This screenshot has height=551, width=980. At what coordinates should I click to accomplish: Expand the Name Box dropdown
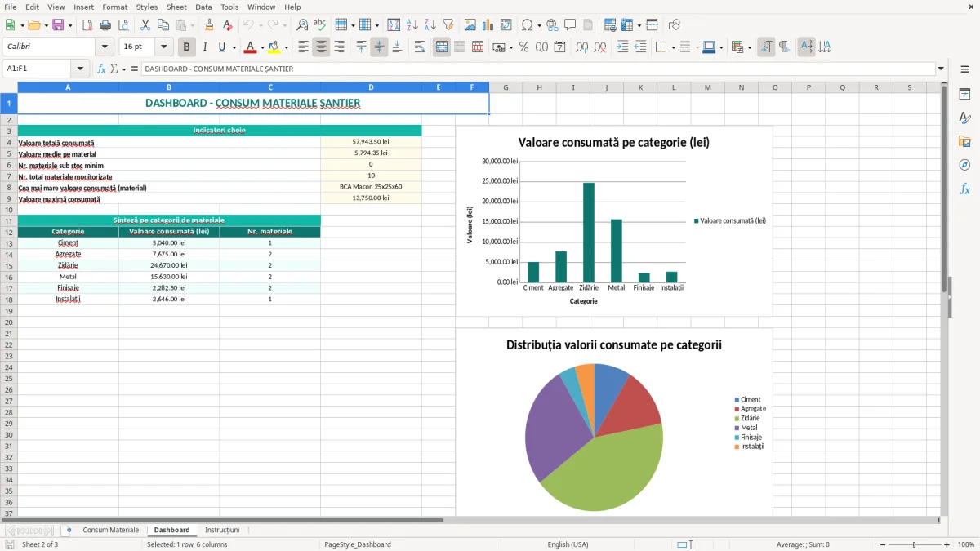point(80,69)
